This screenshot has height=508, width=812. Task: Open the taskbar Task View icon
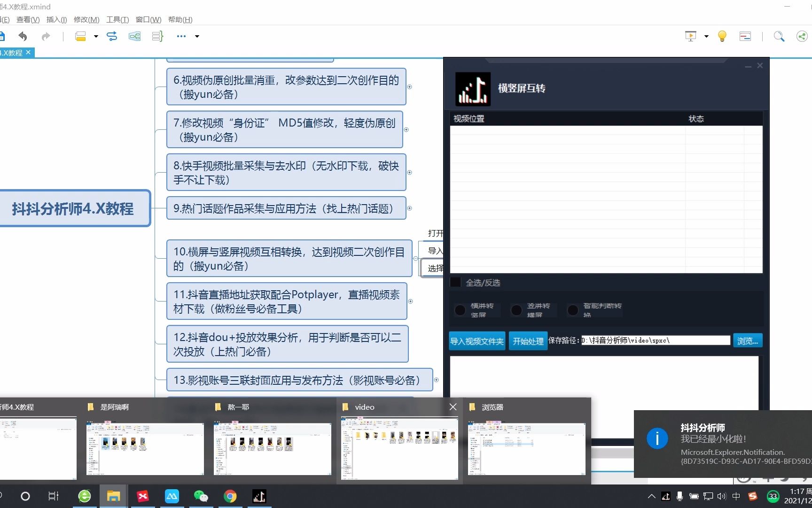54,496
